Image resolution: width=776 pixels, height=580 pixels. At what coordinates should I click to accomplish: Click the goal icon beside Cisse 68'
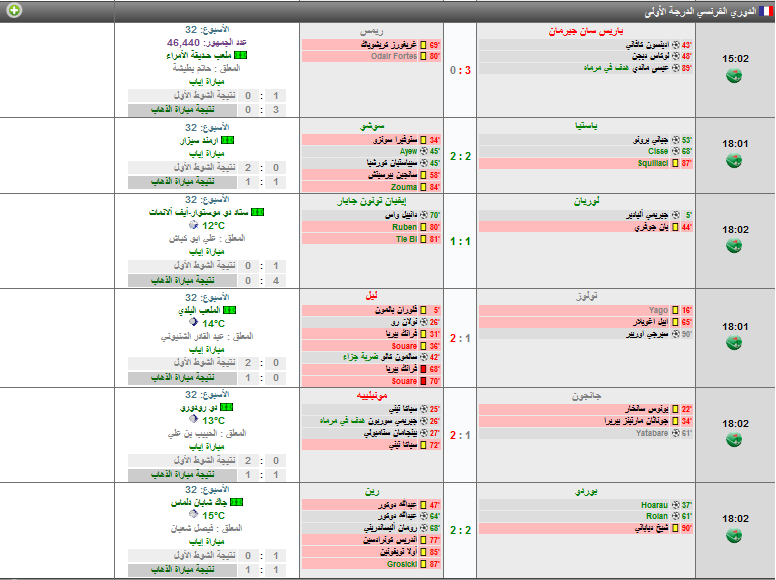(x=675, y=151)
